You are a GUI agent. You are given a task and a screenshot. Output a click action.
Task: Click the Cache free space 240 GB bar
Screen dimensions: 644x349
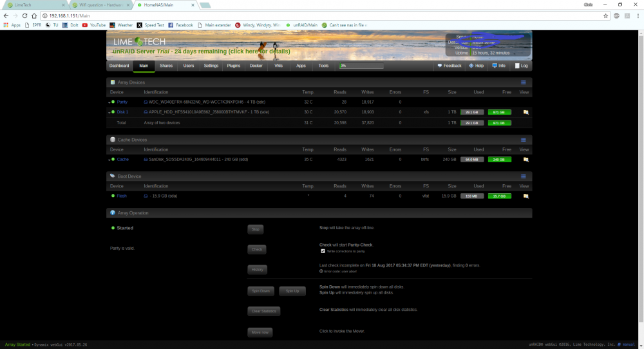pos(500,160)
